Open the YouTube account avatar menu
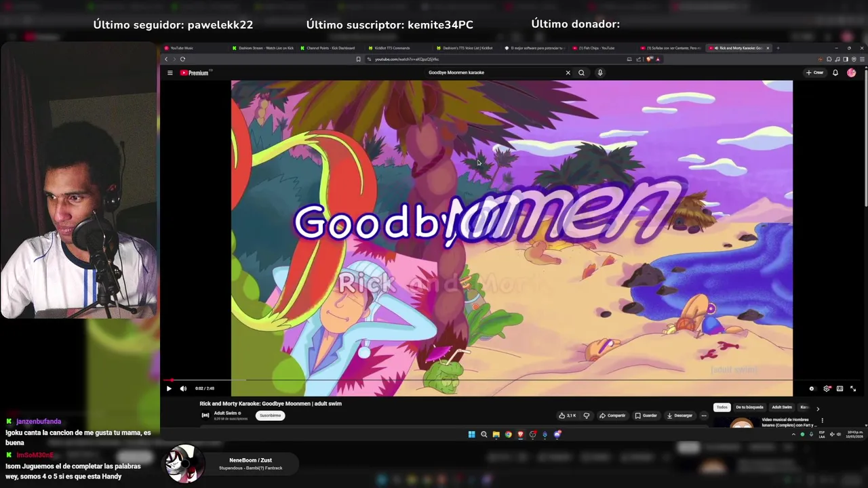868x488 pixels. click(851, 73)
